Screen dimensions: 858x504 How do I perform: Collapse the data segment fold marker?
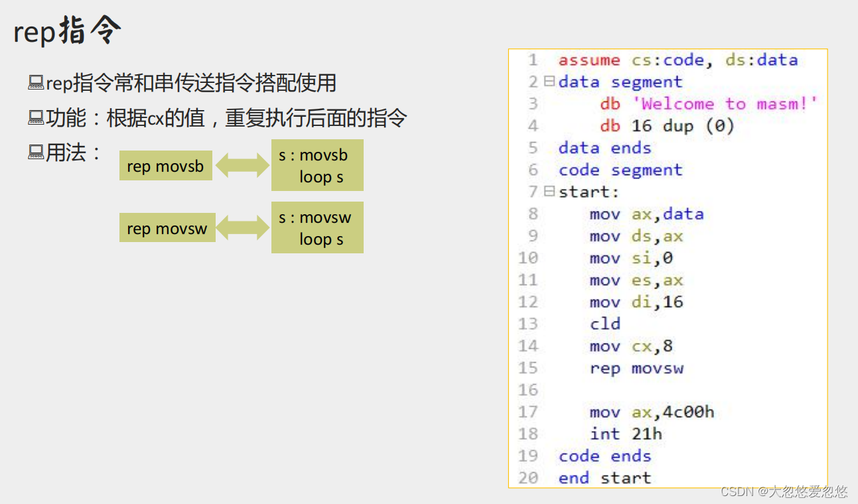(549, 82)
